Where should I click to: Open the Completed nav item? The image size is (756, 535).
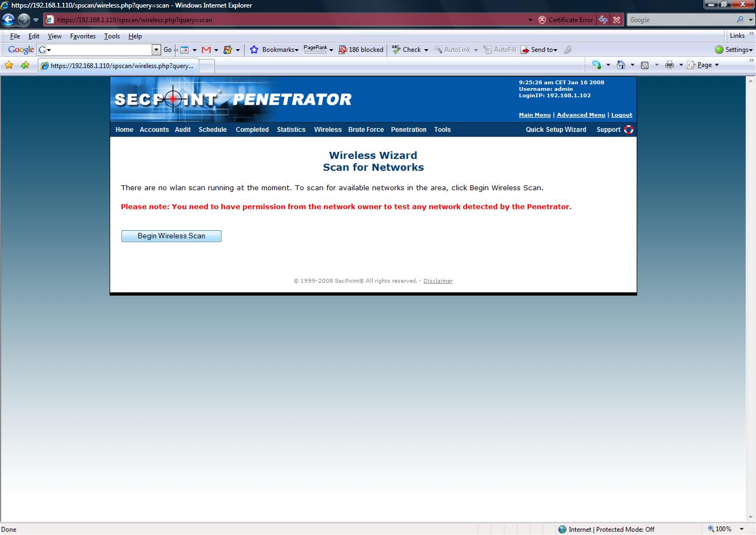(x=252, y=130)
